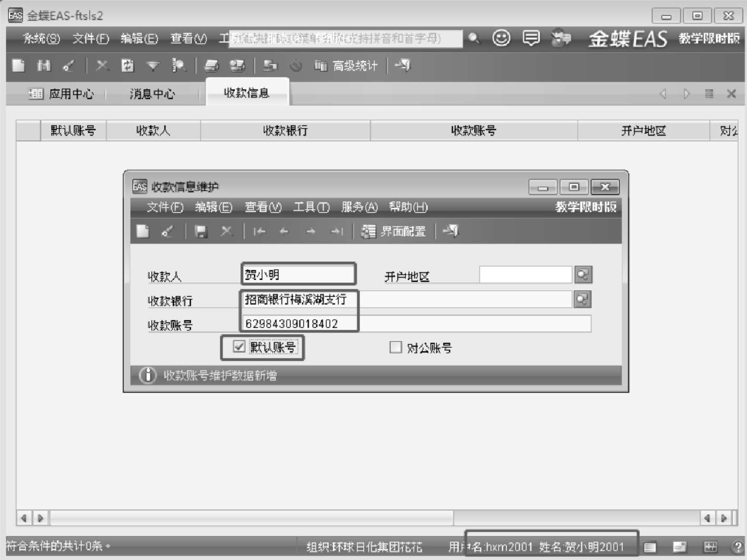The width and height of the screenshot is (747, 560).
Task: Close the current tab with X
Action: [x=731, y=94]
